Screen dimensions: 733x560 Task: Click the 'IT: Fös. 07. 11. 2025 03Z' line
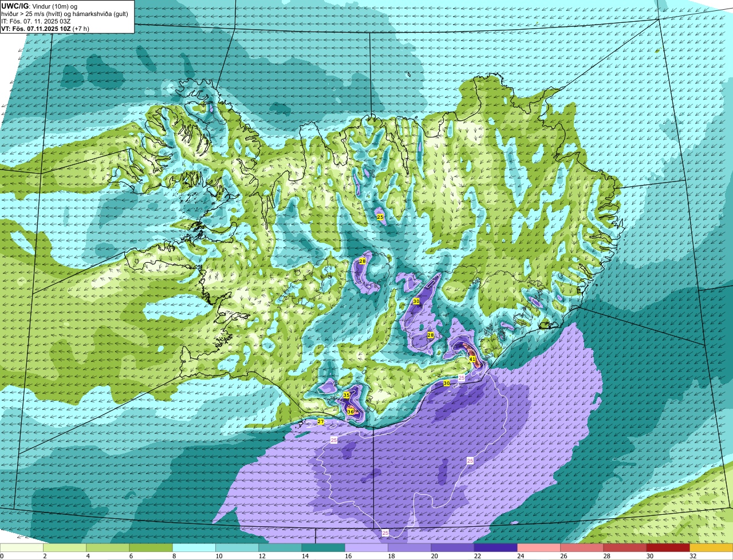[x=36, y=21]
